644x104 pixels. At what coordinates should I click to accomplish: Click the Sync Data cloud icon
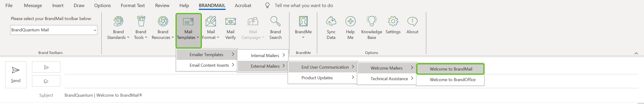331,22
